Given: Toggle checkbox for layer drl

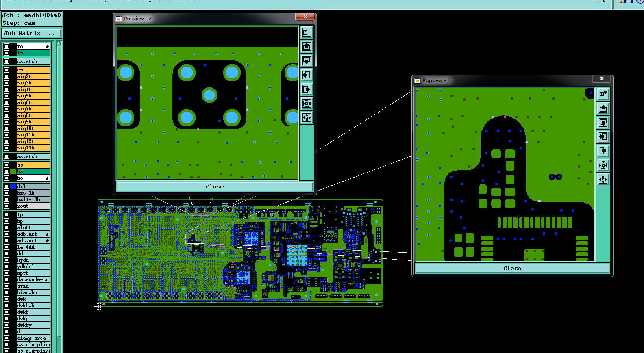Looking at the screenshot, I should (7, 186).
